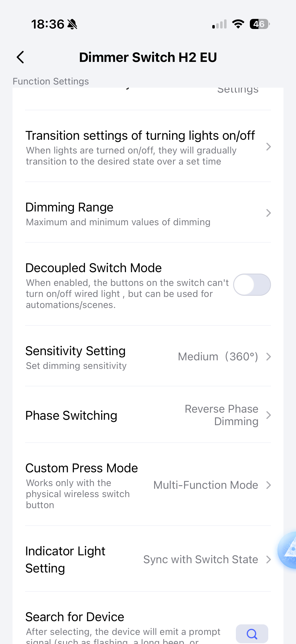Change Sync with Switch State option
The height and width of the screenshot is (644, 296).
201,560
